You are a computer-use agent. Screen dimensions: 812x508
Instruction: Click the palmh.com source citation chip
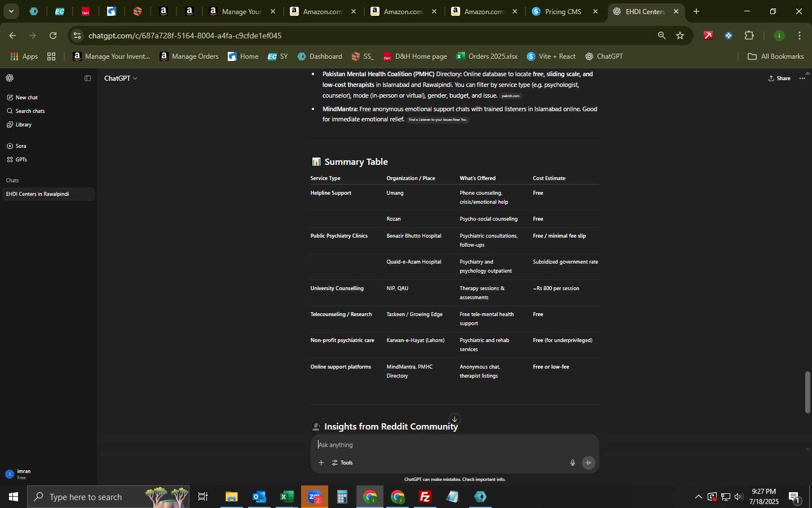(511, 96)
